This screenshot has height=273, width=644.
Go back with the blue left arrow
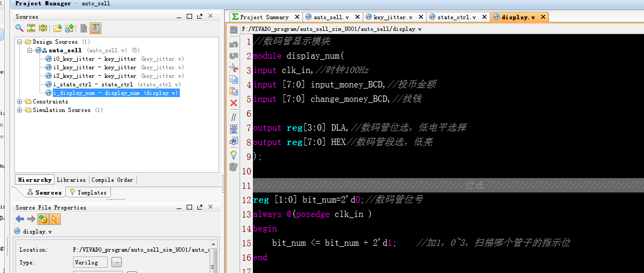point(20,219)
